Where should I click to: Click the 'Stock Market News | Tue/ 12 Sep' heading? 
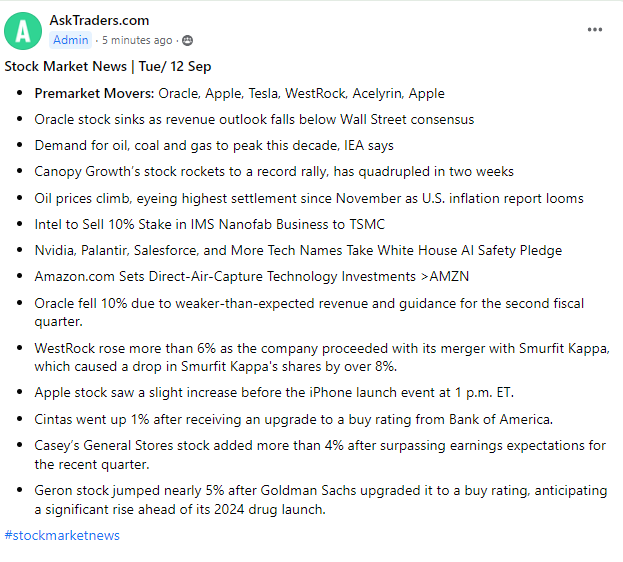(107, 66)
